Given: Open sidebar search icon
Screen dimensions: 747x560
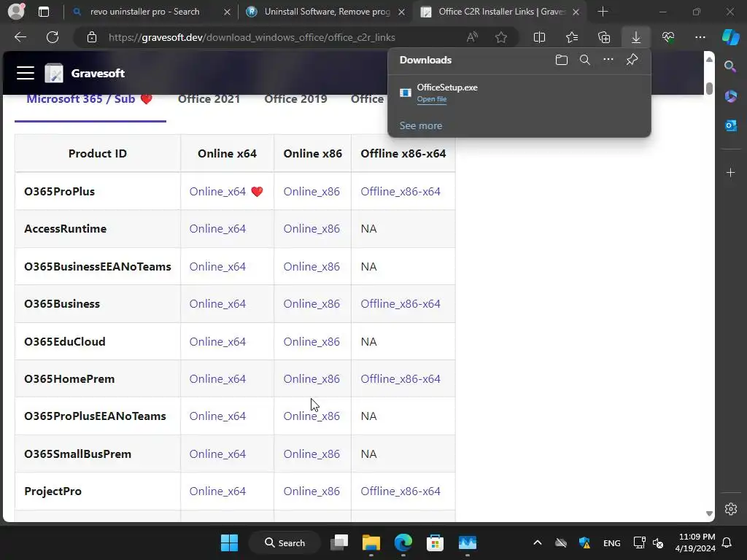Looking at the screenshot, I should pos(730,66).
